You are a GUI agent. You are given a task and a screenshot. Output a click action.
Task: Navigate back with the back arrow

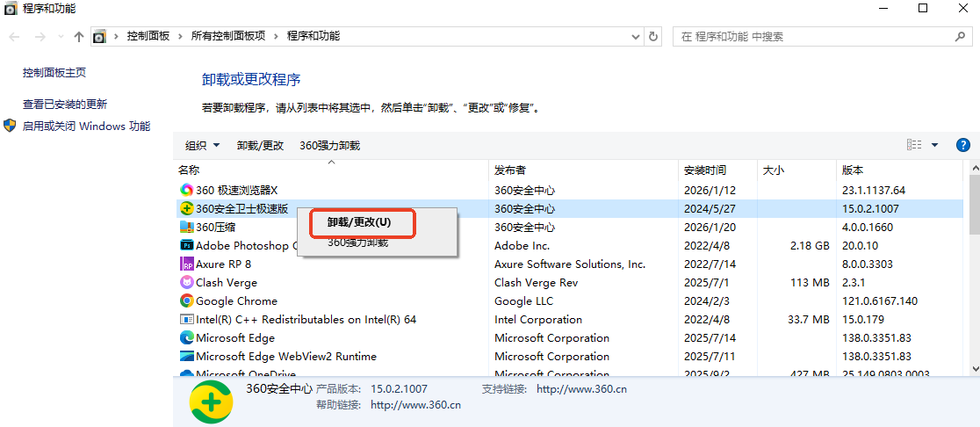14,36
